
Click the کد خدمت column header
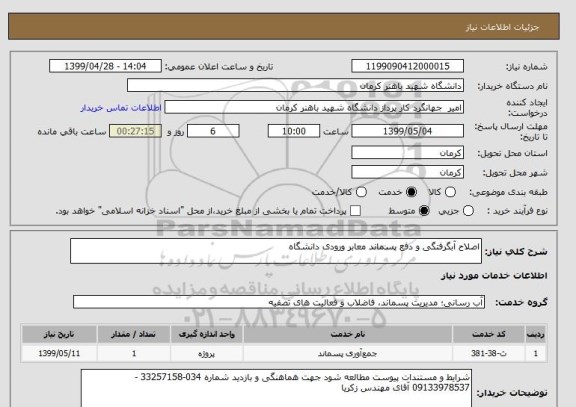(x=489, y=334)
